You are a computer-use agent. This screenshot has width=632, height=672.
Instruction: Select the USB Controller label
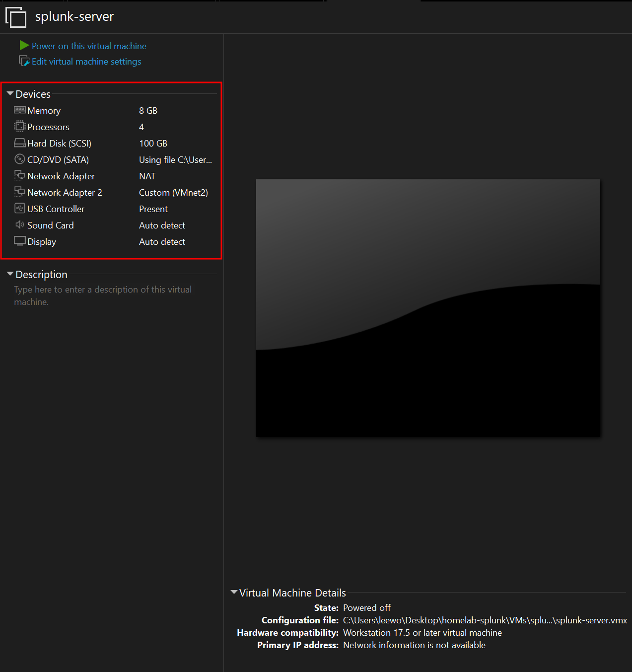(56, 209)
